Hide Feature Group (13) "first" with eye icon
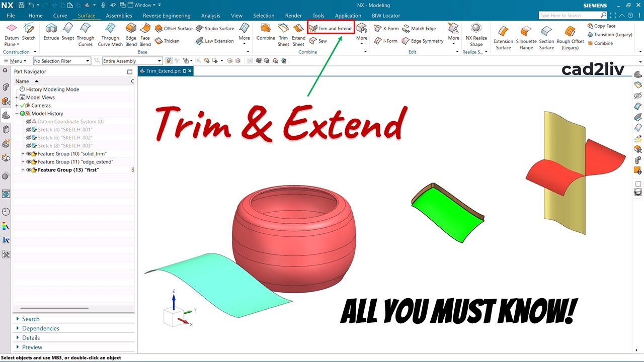The width and height of the screenshot is (644, 362). click(x=29, y=170)
